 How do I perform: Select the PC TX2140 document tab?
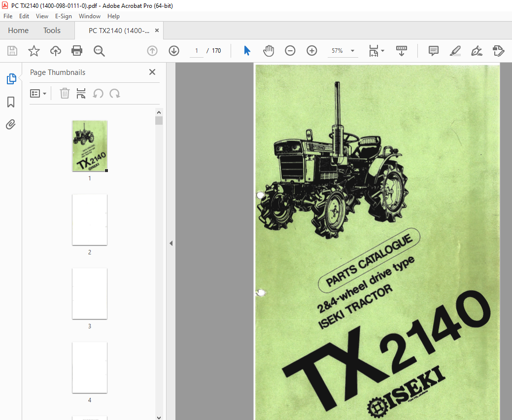coord(119,31)
